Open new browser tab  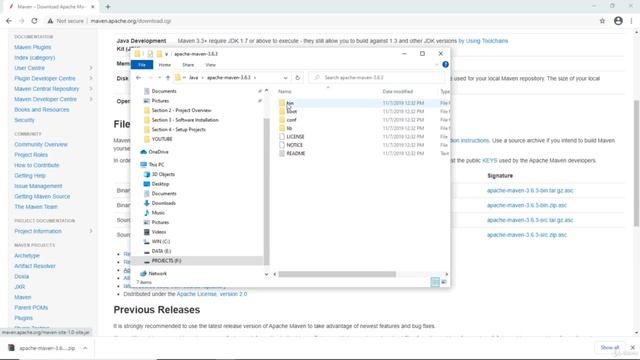pyautogui.click(x=108, y=7)
